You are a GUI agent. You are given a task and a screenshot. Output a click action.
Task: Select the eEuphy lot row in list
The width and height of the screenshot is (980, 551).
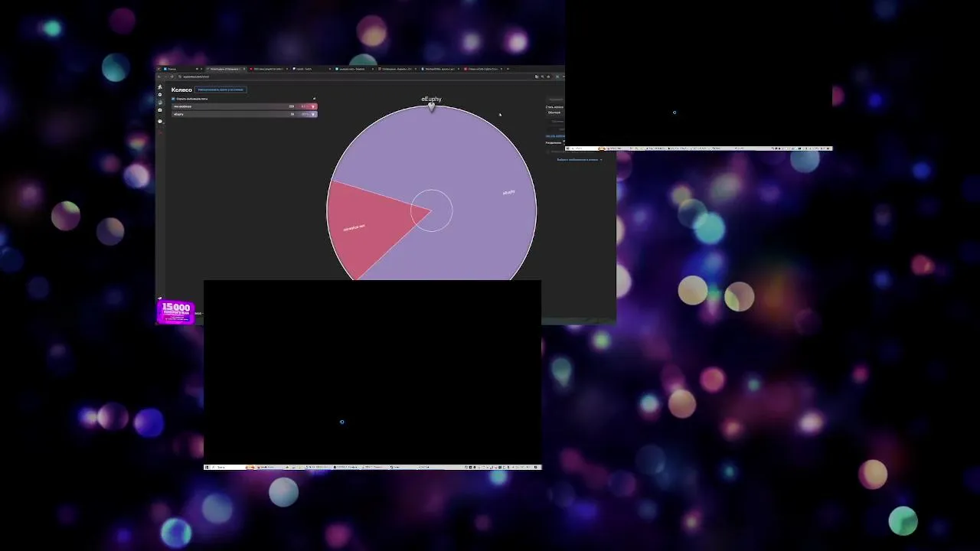click(243, 114)
